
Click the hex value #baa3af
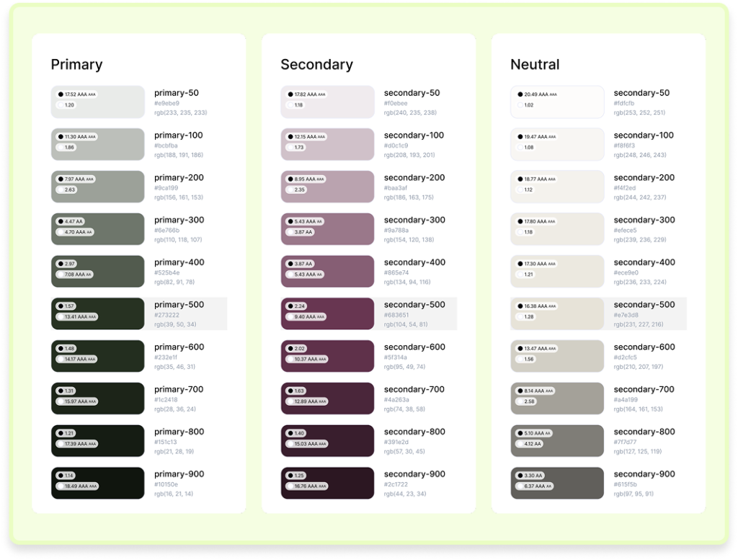pyautogui.click(x=396, y=188)
